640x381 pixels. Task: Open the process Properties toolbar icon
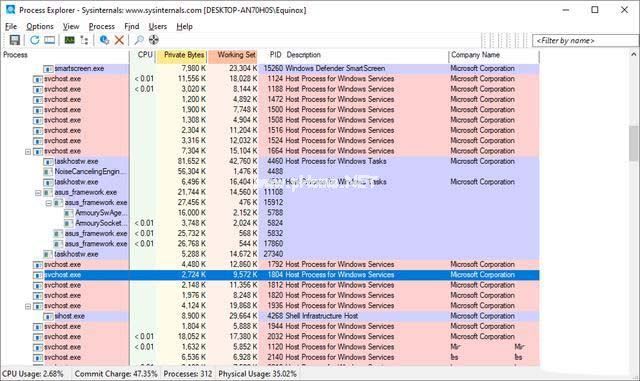click(x=104, y=40)
